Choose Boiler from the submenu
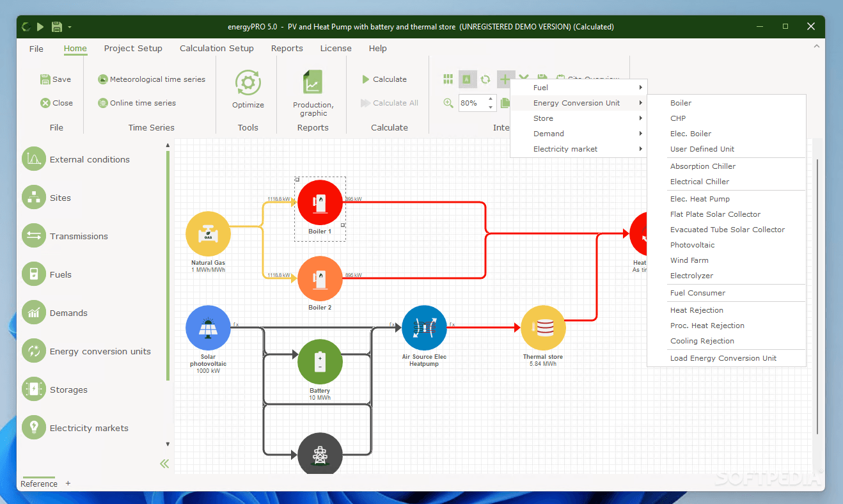Screen dimensions: 843x504 point(727,103)
